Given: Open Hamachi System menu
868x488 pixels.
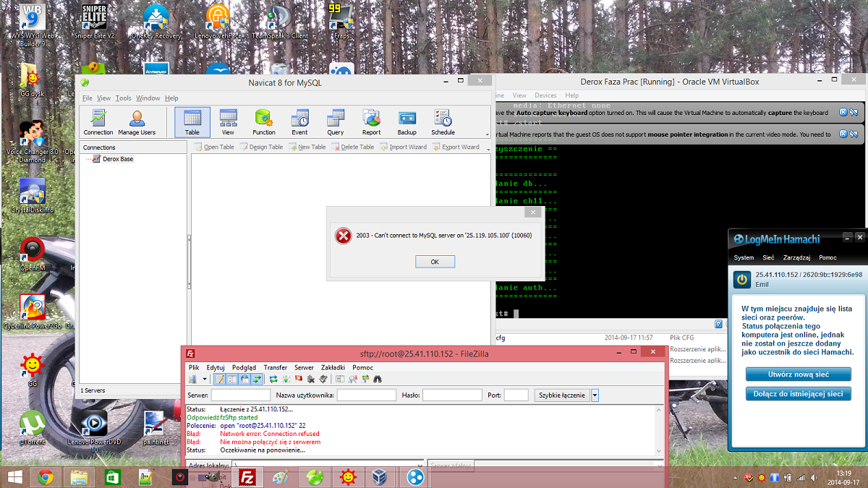Looking at the screenshot, I should (744, 257).
